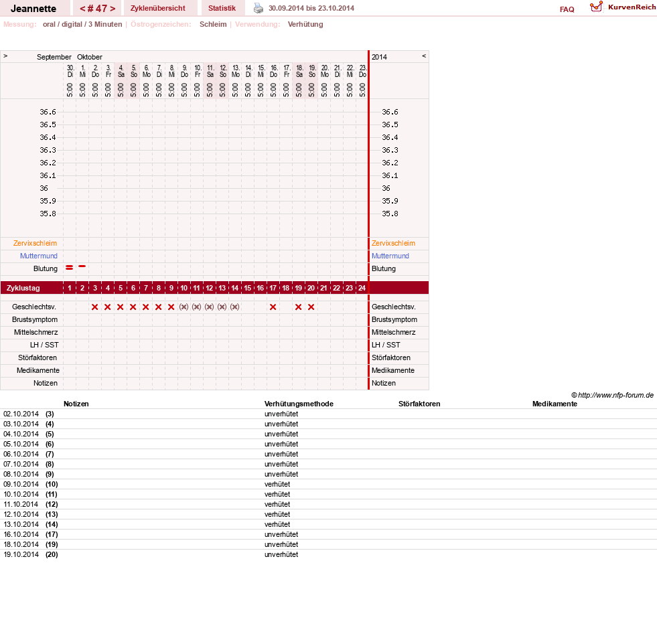Click unverhütet entry for 05.10.2014
This screenshot has width=657, height=644.
point(281,444)
